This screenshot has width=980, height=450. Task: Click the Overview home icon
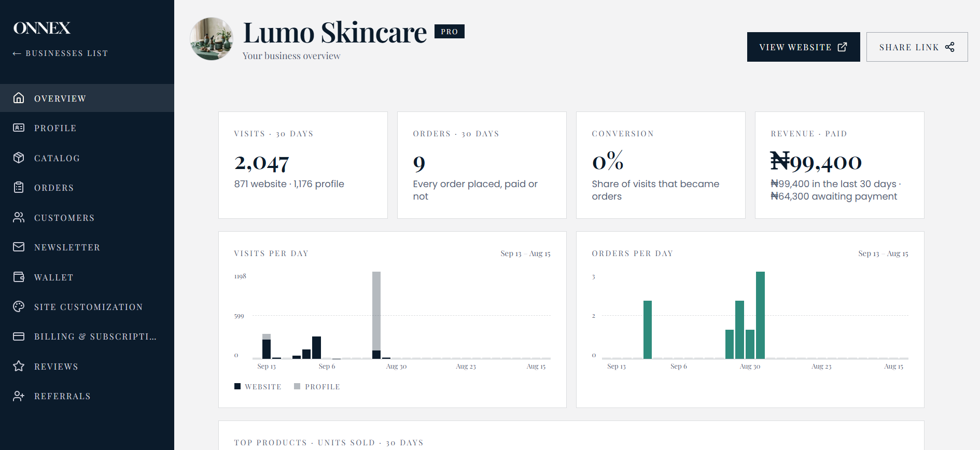tap(19, 98)
